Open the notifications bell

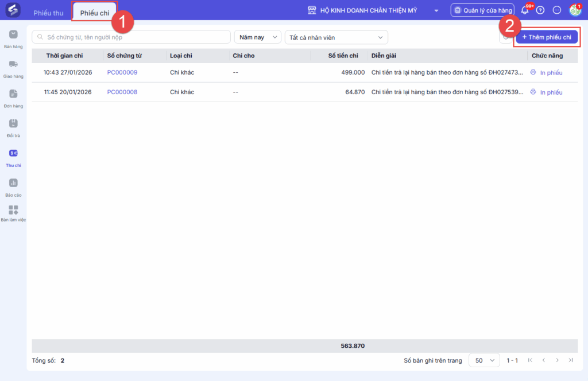[525, 10]
